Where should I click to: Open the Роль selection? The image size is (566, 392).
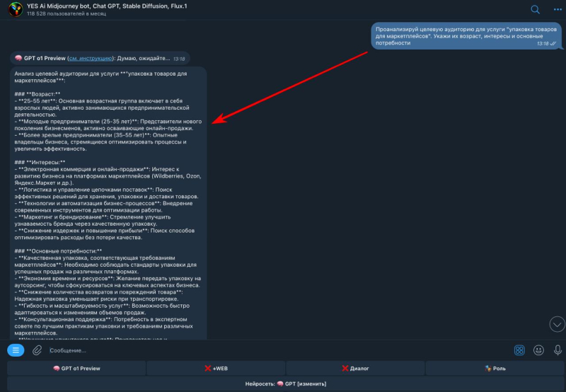click(495, 368)
